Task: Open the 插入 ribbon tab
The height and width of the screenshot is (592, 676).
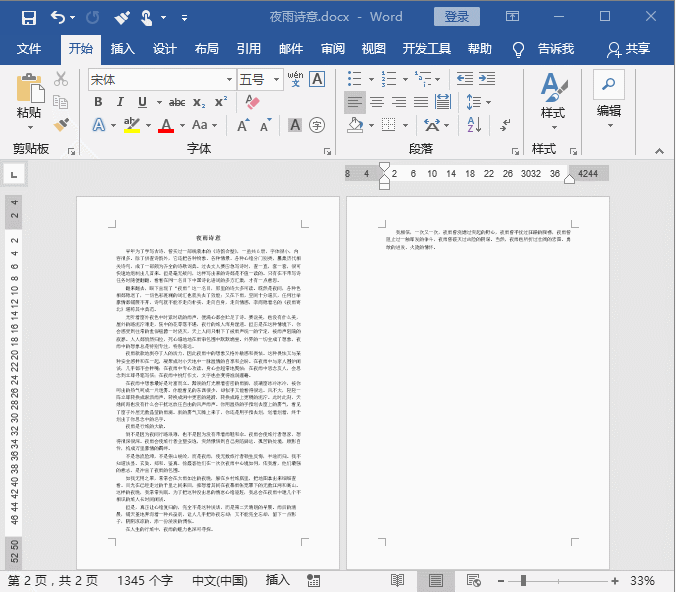Action: (123, 49)
